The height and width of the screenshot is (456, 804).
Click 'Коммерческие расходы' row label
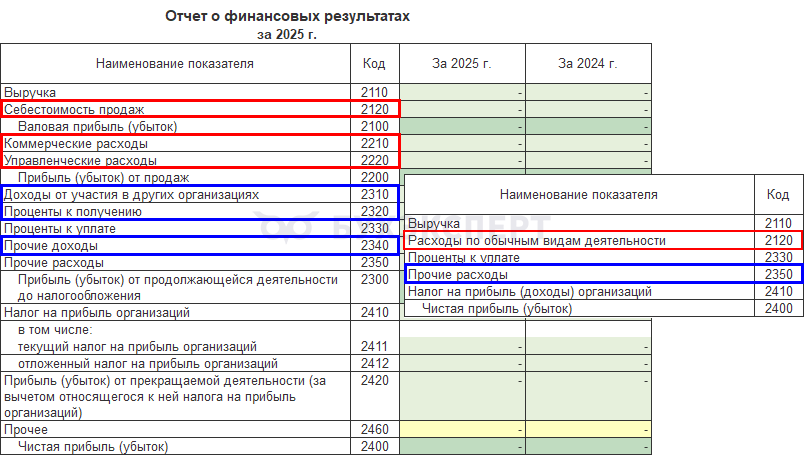coord(76,143)
